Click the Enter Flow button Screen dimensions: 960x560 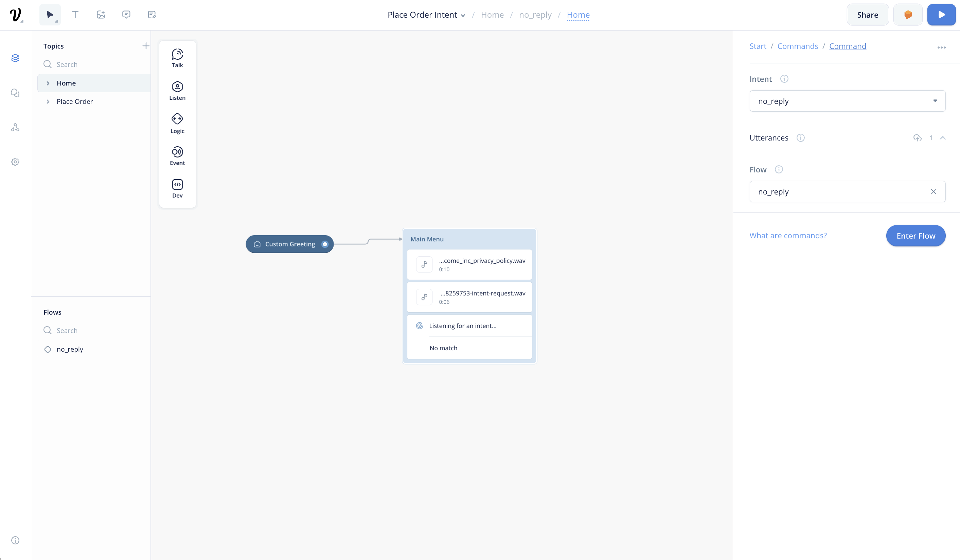[915, 236]
